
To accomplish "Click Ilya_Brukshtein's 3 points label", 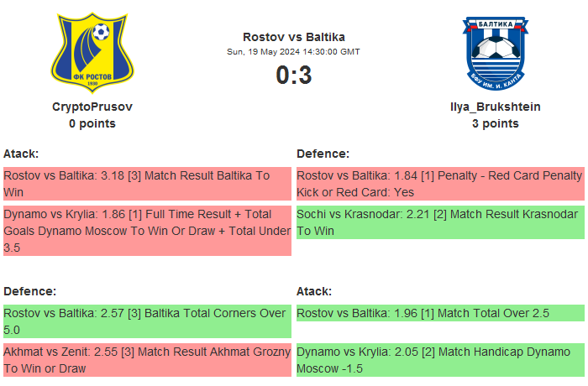I will pos(495,123).
